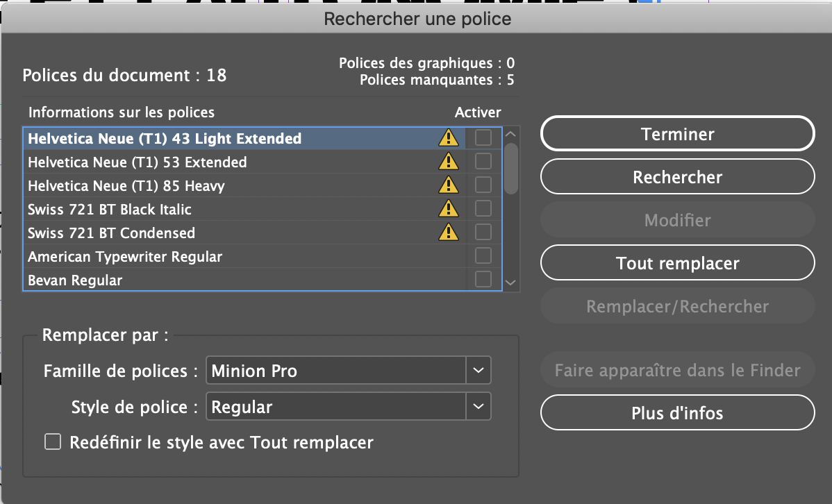Click warning triangle beside Helvetica Neue 85 Heavy

point(448,185)
